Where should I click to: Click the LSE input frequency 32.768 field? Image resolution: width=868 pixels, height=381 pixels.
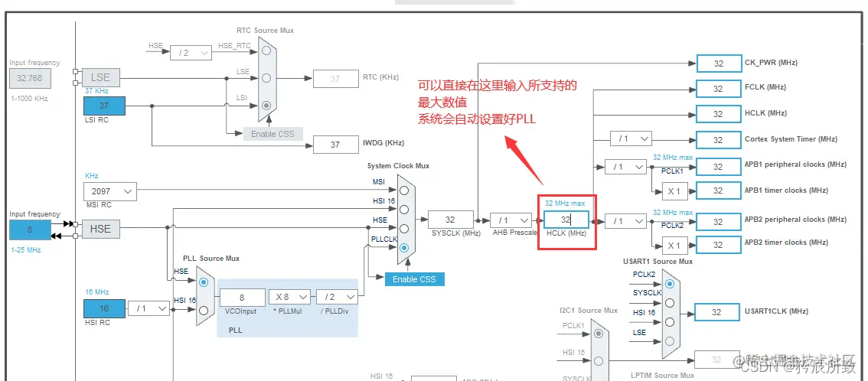click(30, 79)
